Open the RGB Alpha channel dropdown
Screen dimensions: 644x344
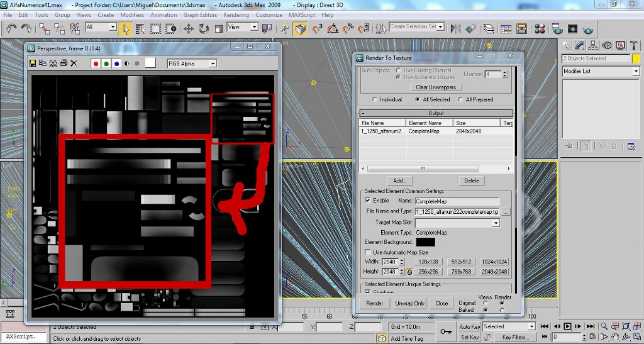(x=212, y=64)
